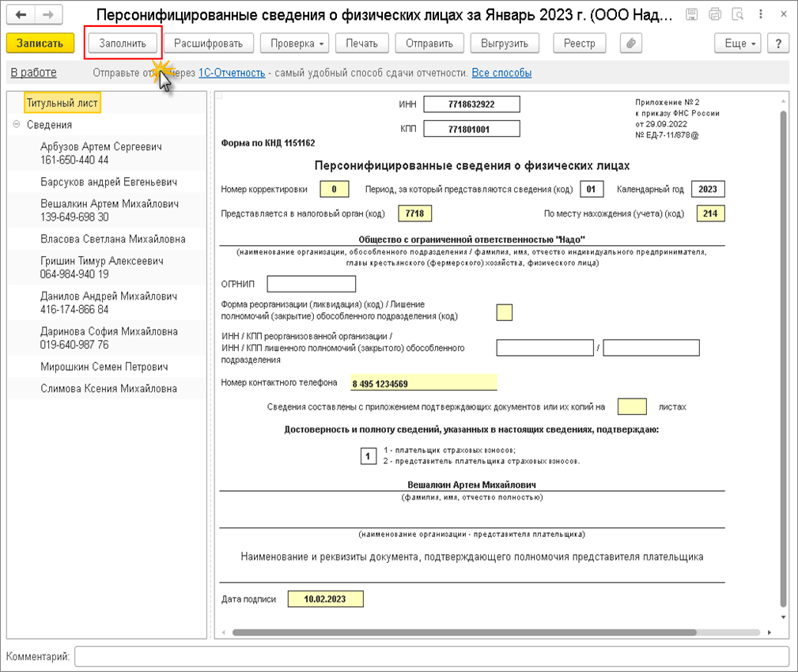798x672 pixels.
Task: Click the листах attachment pages field
Action: pos(632,407)
